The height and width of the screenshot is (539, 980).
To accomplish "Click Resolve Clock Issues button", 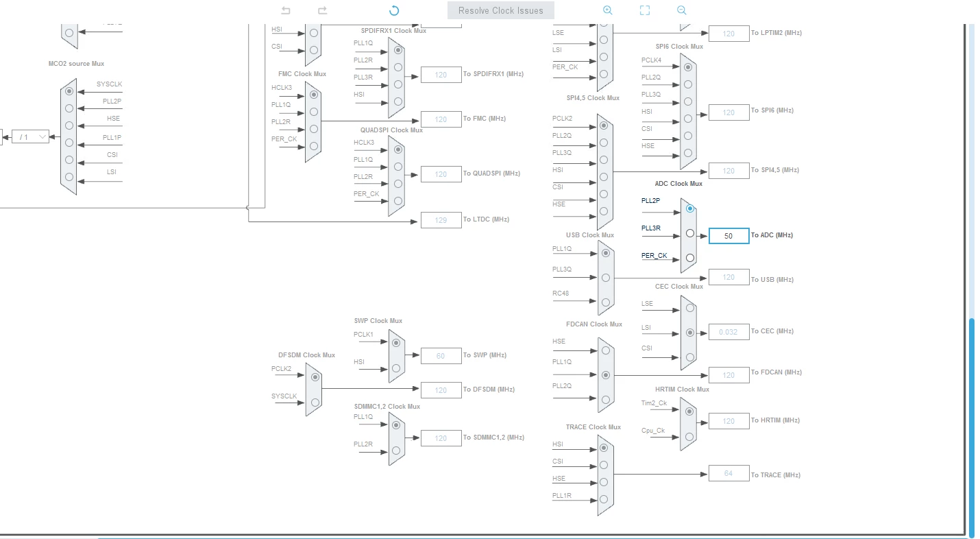I will pyautogui.click(x=501, y=10).
